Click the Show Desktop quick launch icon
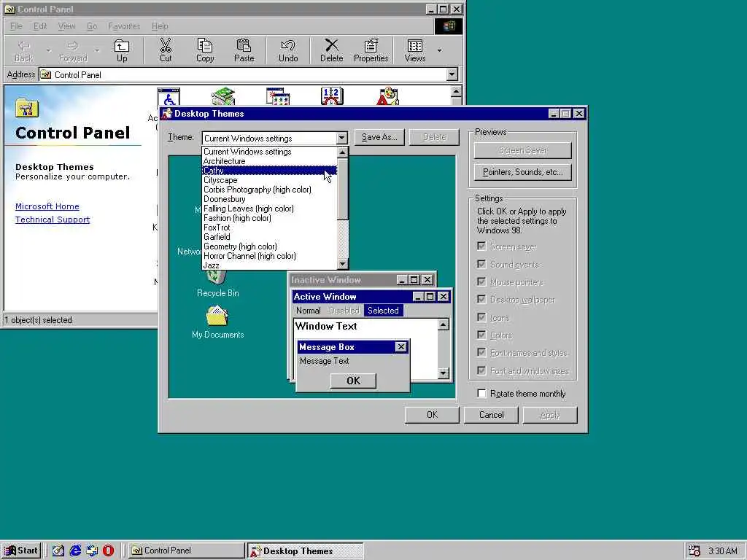The image size is (747, 560). coord(58,551)
